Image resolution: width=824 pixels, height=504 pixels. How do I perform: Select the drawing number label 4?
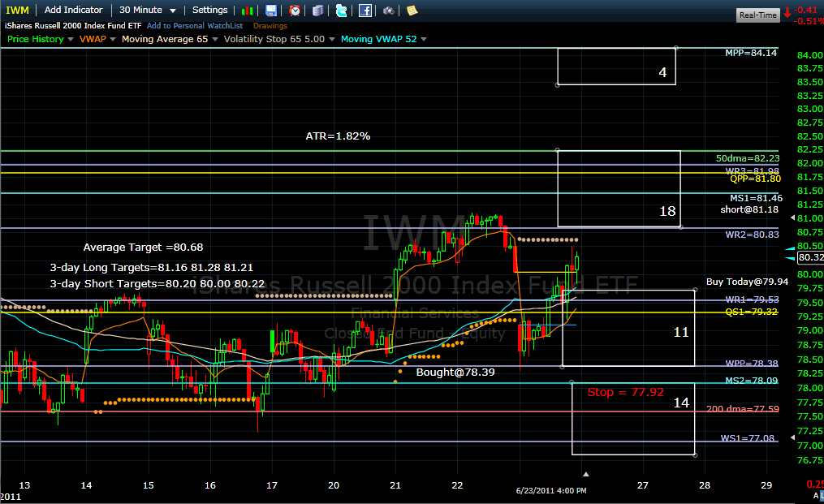point(662,72)
